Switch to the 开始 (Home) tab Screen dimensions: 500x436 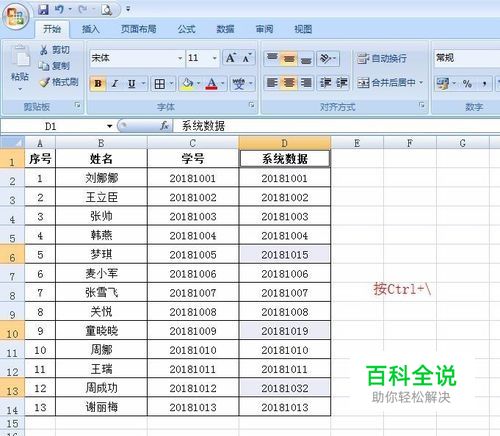pyautogui.click(x=52, y=29)
